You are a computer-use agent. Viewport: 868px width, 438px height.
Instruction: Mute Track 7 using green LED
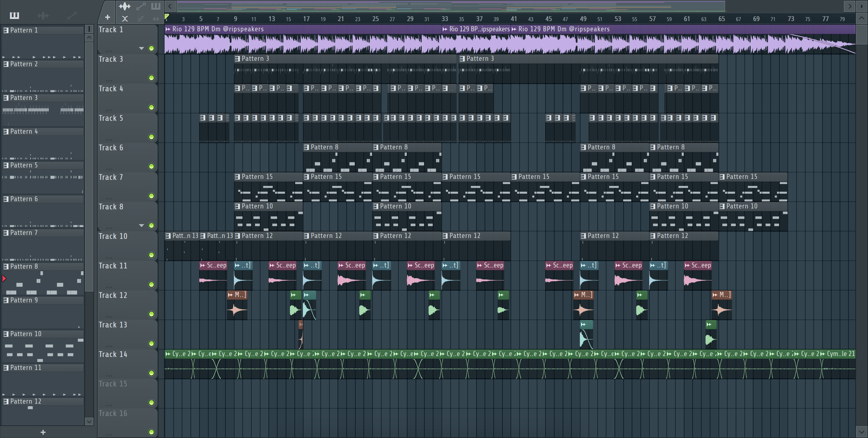click(152, 196)
